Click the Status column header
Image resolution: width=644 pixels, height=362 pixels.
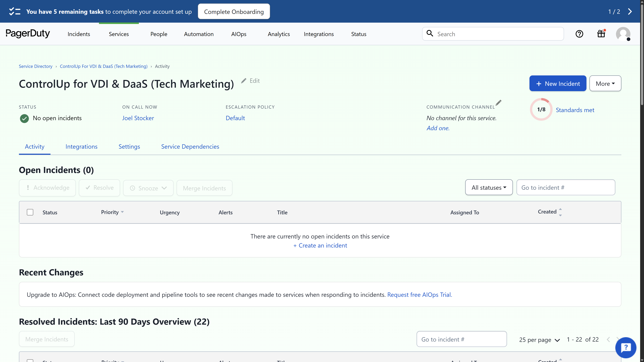[x=50, y=212]
